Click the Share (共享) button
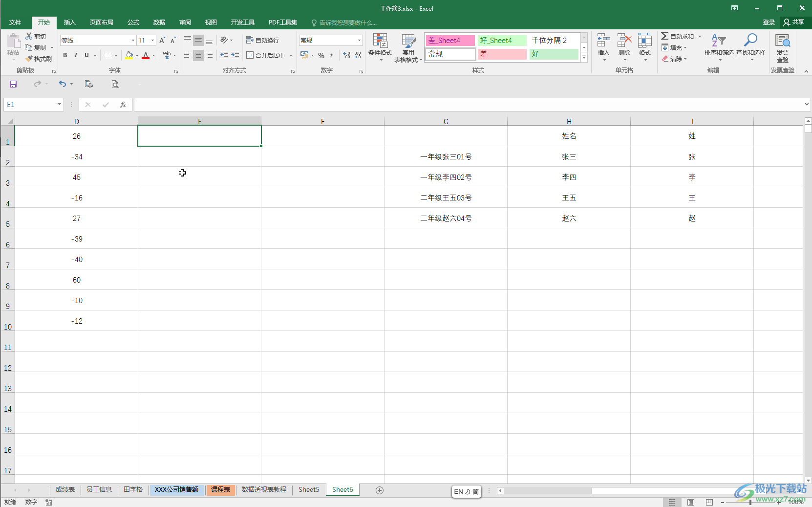This screenshot has height=507, width=812. coord(794,22)
